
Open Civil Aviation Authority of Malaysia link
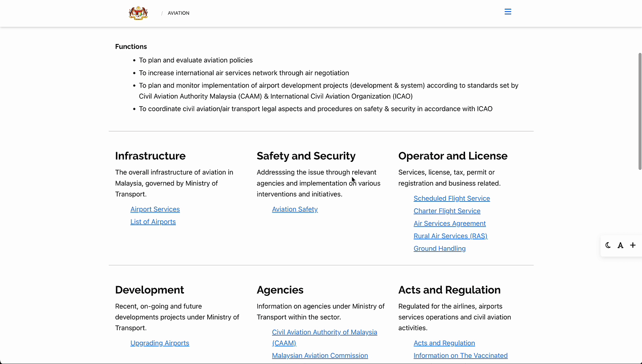pos(324,333)
